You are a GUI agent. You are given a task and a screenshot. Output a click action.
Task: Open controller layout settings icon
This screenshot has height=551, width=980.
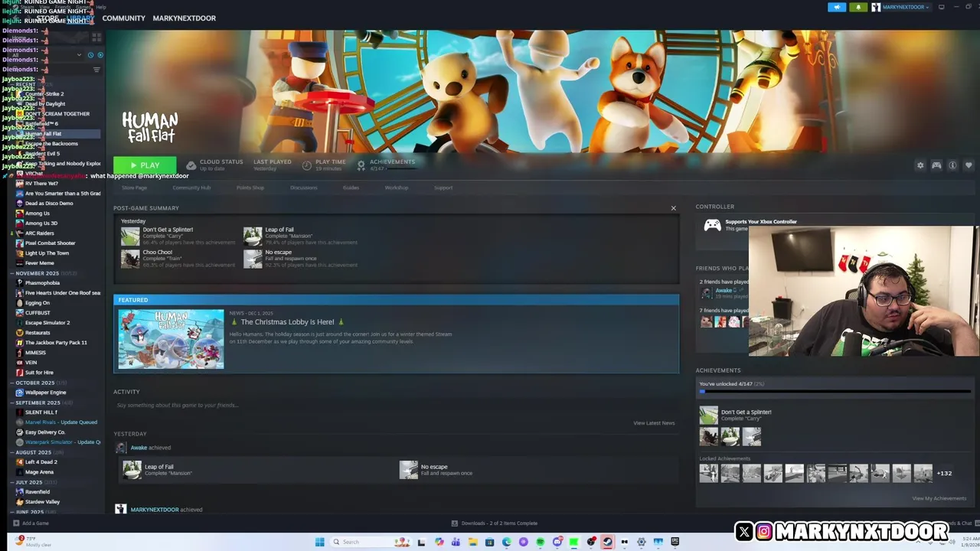pyautogui.click(x=936, y=165)
